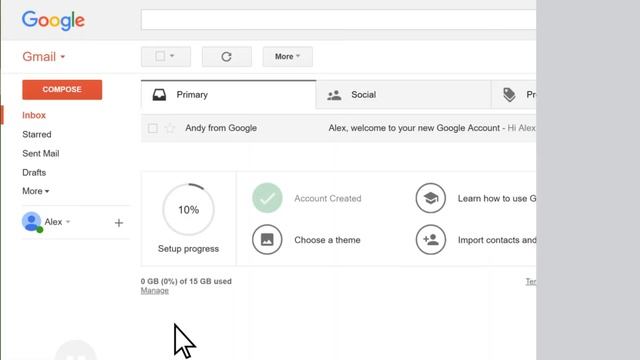Click the Google logo

(x=53, y=20)
